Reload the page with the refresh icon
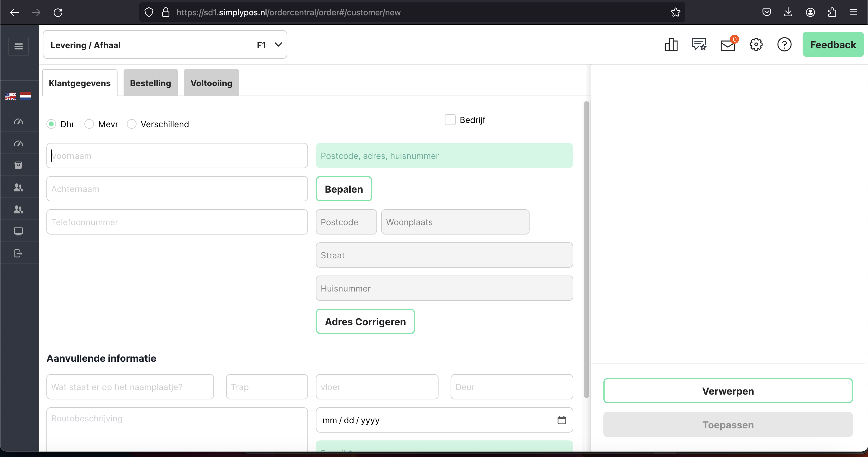 coord(58,12)
